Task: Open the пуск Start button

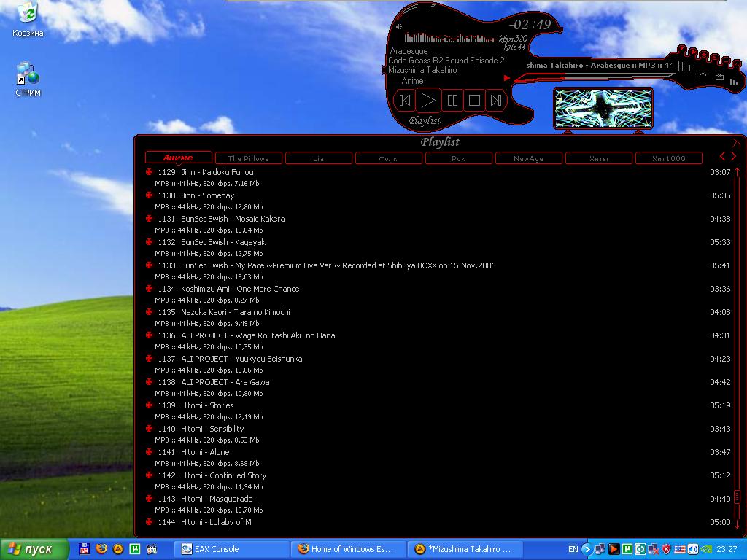Action: click(34, 549)
